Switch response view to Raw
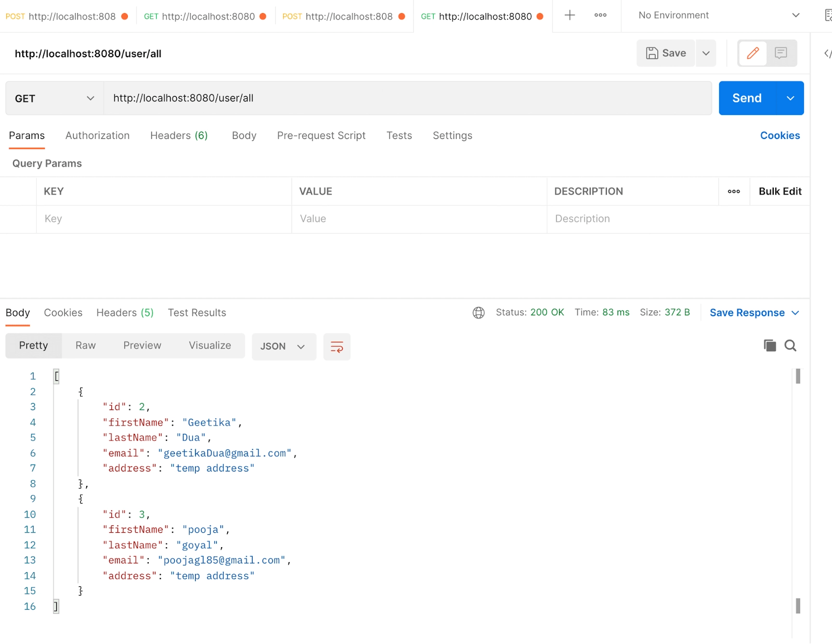The width and height of the screenshot is (832, 644). coord(85,345)
